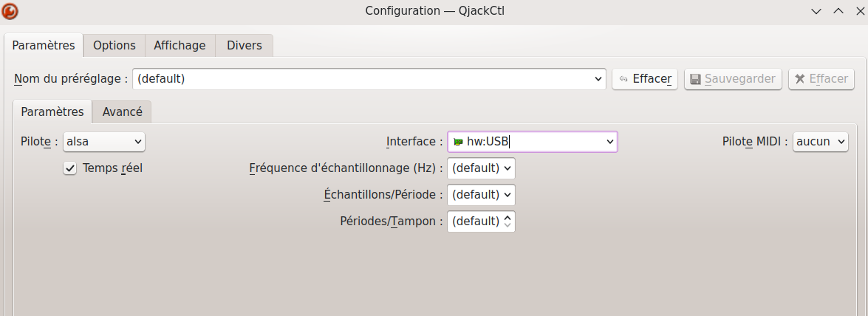Go to the Divers tab
The width and height of the screenshot is (868, 316).
pyautogui.click(x=244, y=46)
